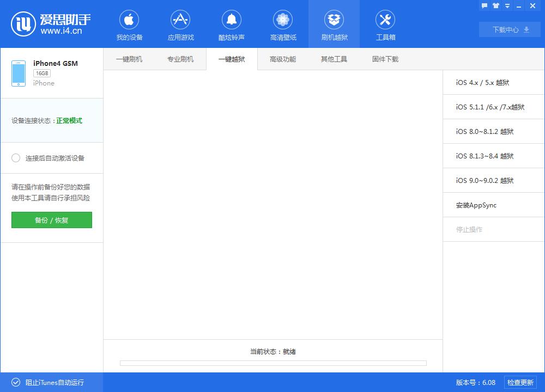Click the skin/theme shirt icon

pos(495,5)
